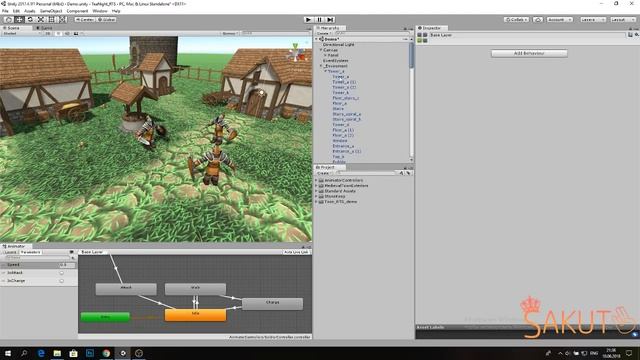The width and height of the screenshot is (640, 360).
Task: Collapse the _Enviroment object in Hierarchy
Action: (321, 66)
